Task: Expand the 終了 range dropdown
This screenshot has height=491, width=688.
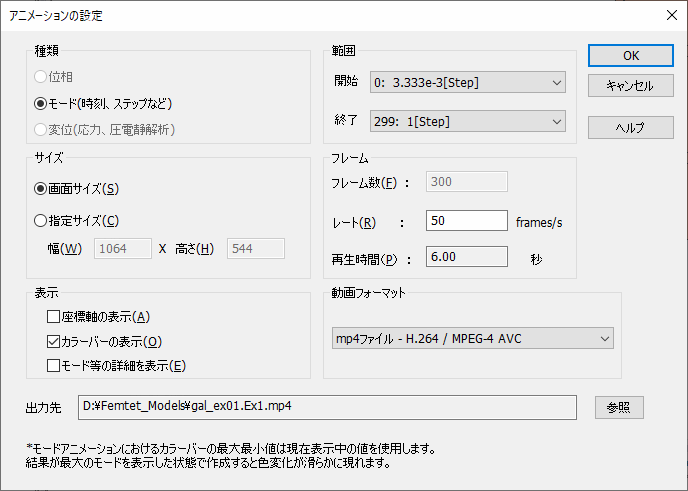Action: pyautogui.click(x=467, y=122)
